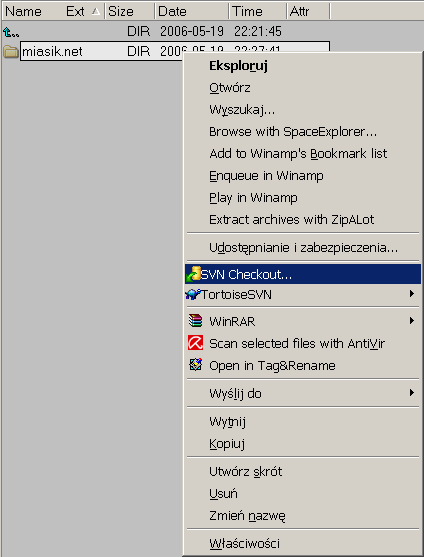Click the Tag&Rename icon
424x557 pixels.
(x=195, y=365)
